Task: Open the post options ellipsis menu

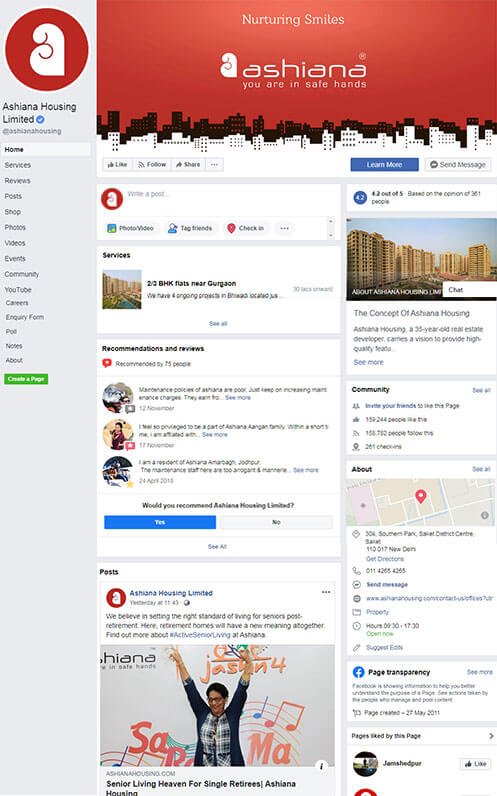Action: click(x=326, y=592)
